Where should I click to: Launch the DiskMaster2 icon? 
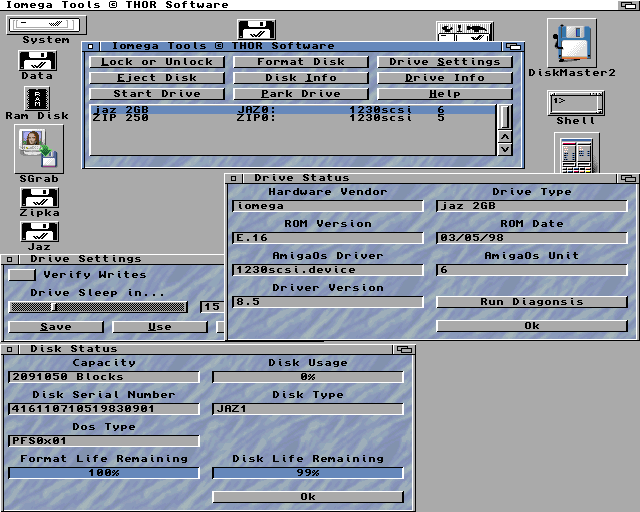point(572,43)
